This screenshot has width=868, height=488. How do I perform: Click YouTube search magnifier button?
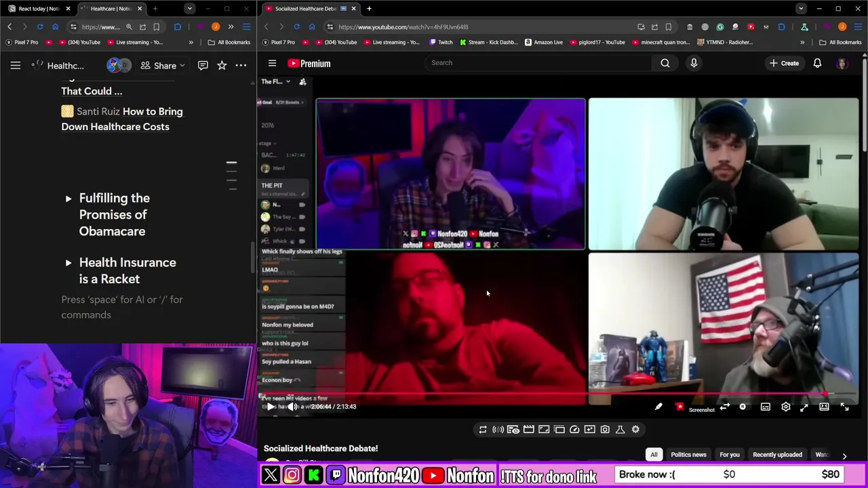click(x=665, y=63)
